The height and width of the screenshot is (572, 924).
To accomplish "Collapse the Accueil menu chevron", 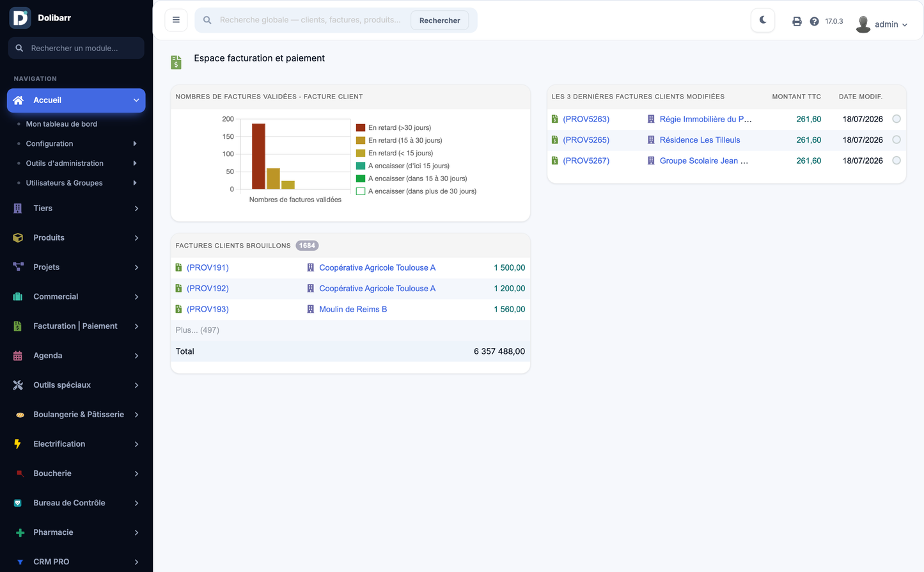I will (136, 100).
